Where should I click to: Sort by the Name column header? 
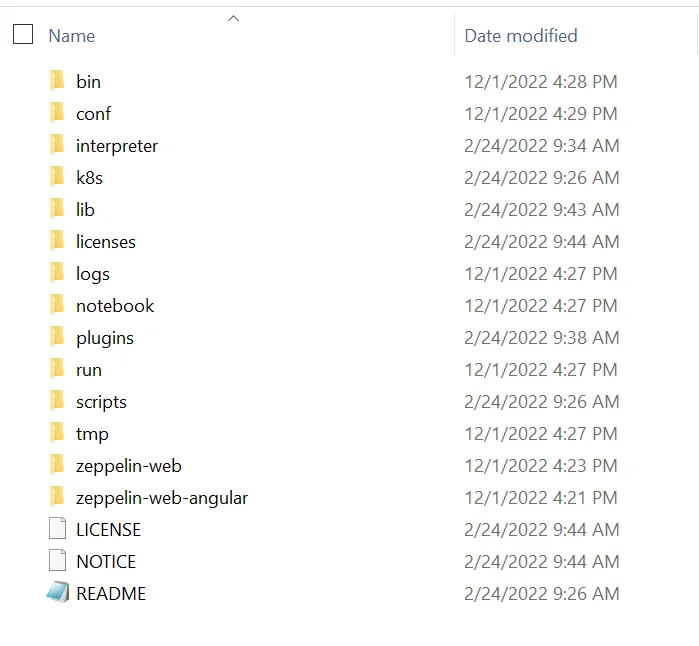[71, 36]
